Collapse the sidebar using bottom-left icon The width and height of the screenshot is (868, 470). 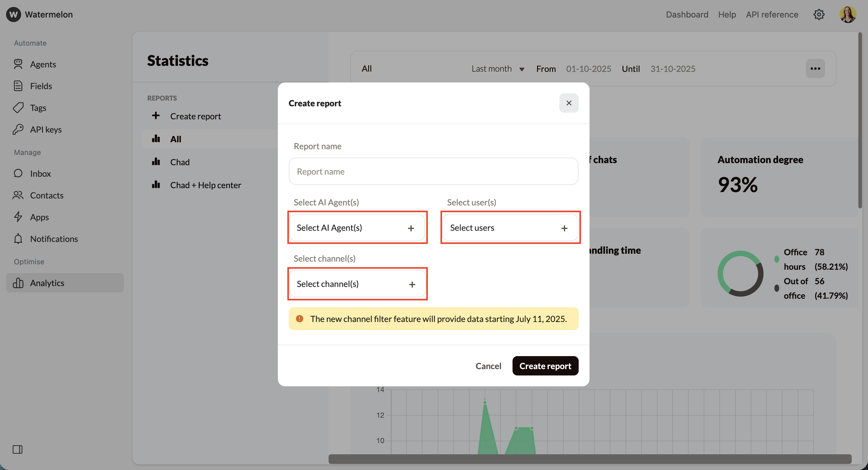click(x=18, y=449)
